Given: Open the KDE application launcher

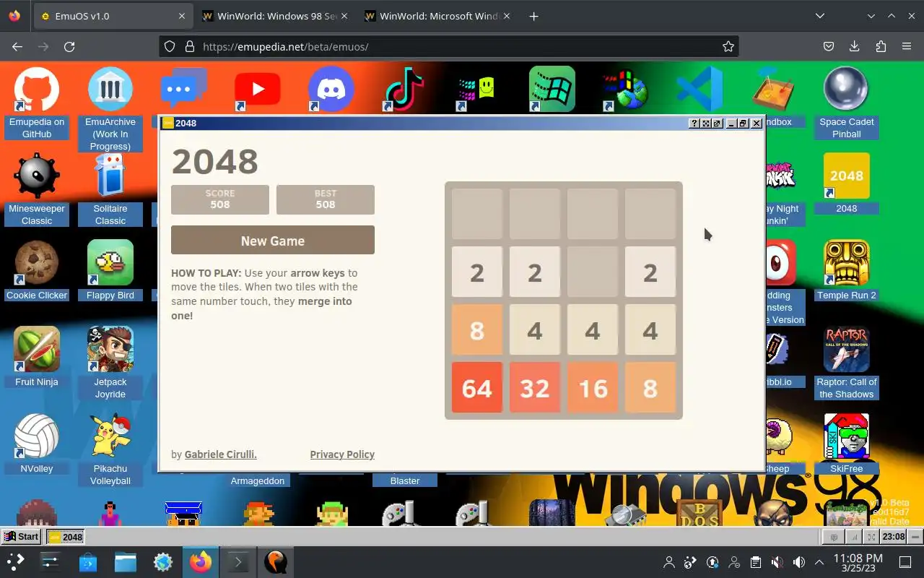Looking at the screenshot, I should point(16,562).
